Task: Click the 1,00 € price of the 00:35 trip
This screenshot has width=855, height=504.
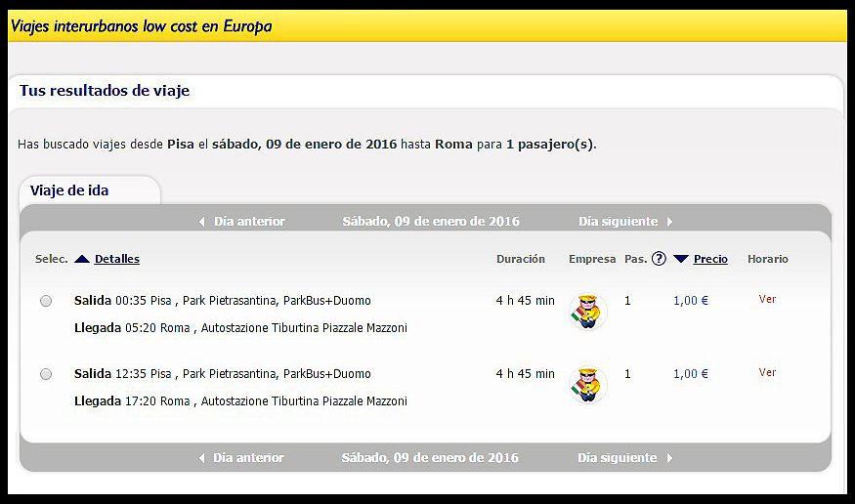Action: [691, 301]
